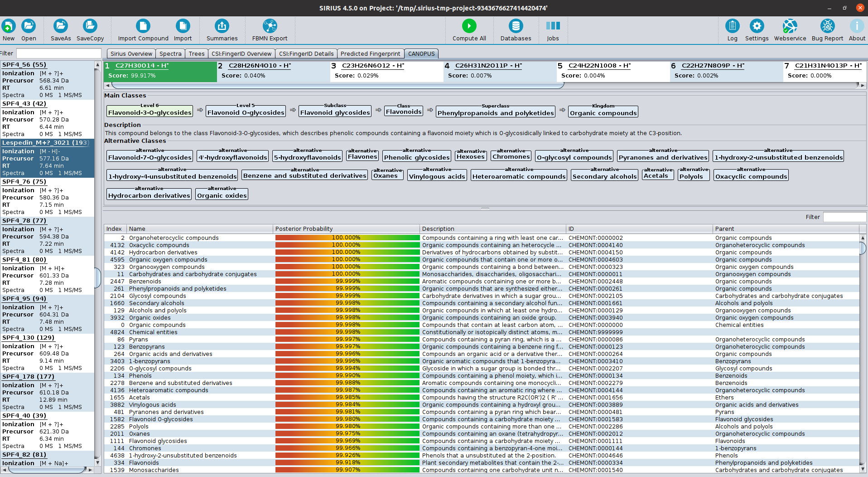
Task: Open the Settings gear icon
Action: pyautogui.click(x=757, y=26)
